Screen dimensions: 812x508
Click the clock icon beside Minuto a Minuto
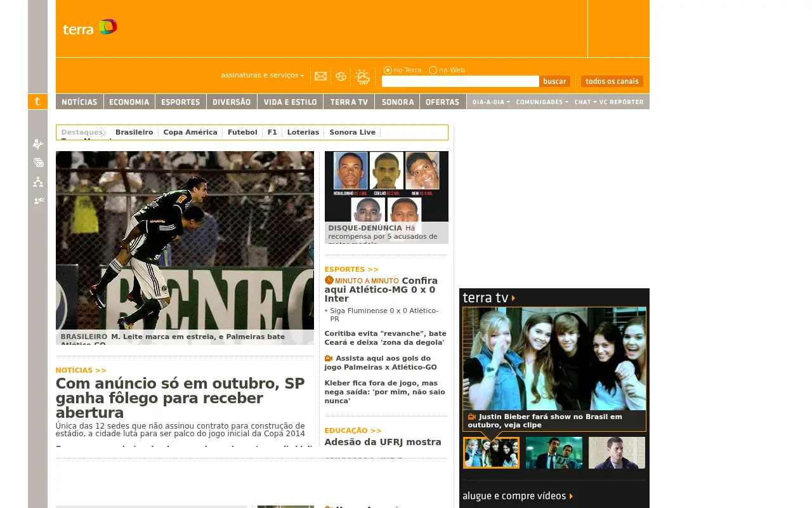(x=329, y=280)
